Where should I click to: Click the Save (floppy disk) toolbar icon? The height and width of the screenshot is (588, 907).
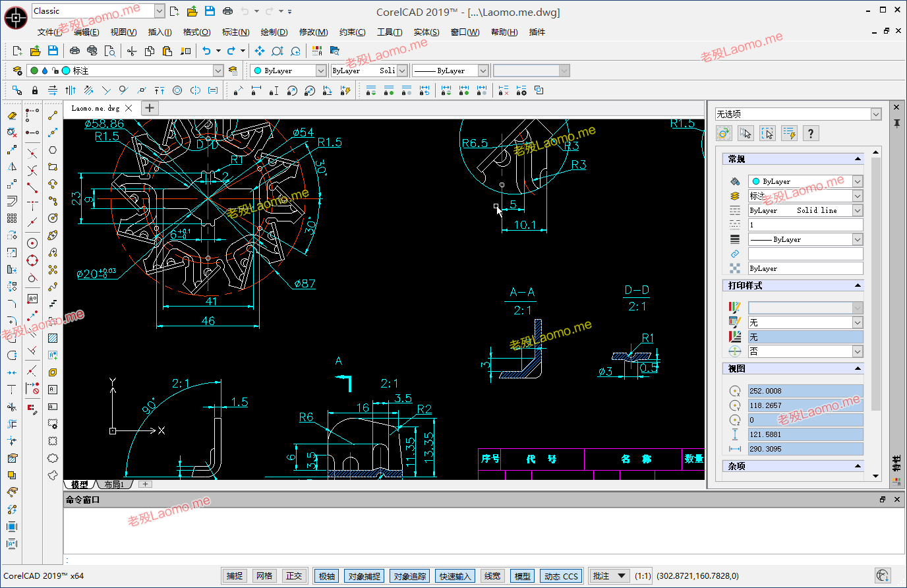53,51
